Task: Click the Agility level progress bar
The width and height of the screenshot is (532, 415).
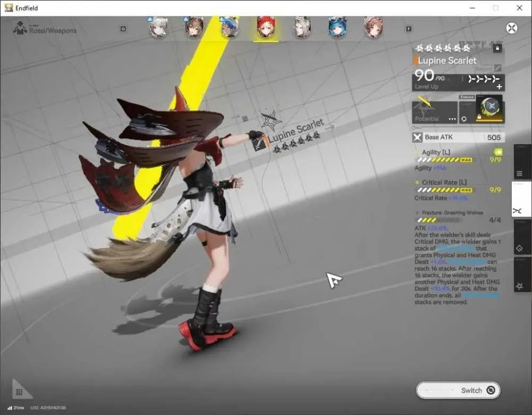Action: point(445,160)
